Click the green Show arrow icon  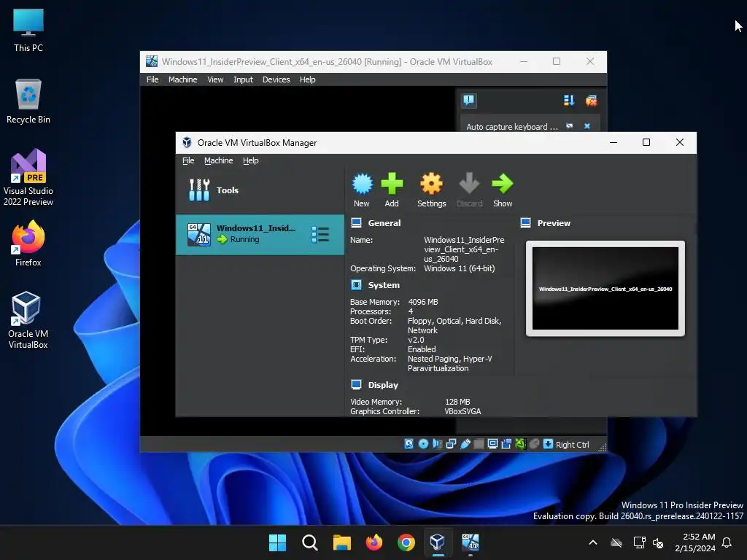point(502,184)
